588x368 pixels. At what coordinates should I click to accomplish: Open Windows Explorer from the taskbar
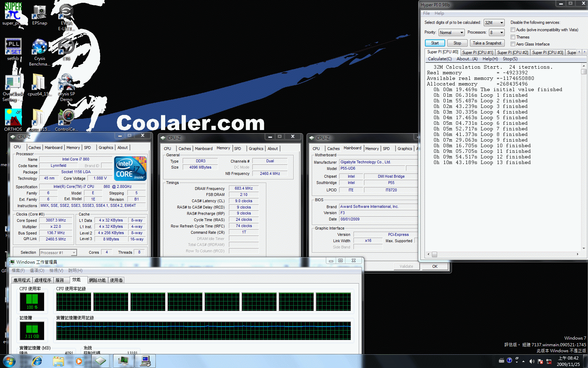coord(58,361)
